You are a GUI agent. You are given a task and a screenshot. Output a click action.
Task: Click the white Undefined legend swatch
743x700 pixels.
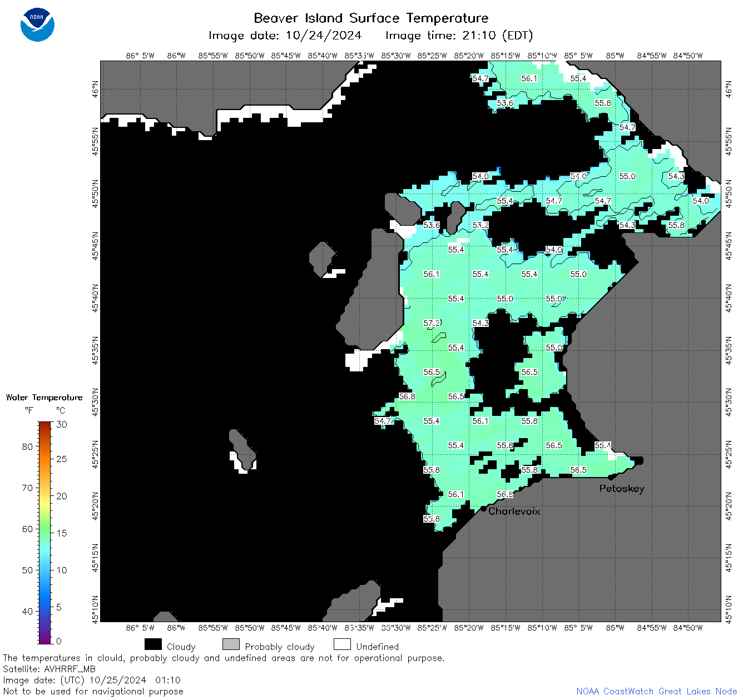[x=342, y=644]
